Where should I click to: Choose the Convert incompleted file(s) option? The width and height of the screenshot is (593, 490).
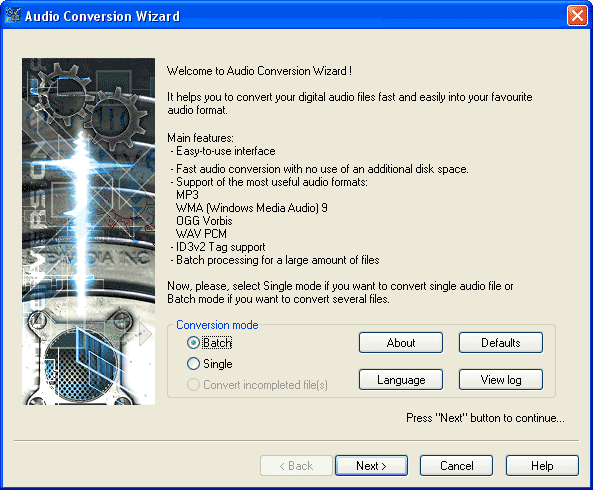click(x=193, y=385)
